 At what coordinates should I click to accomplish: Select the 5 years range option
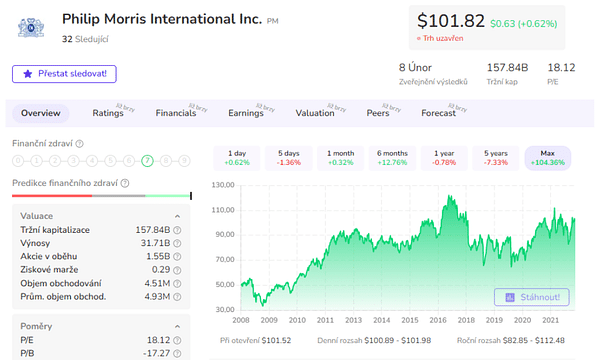[496, 158]
